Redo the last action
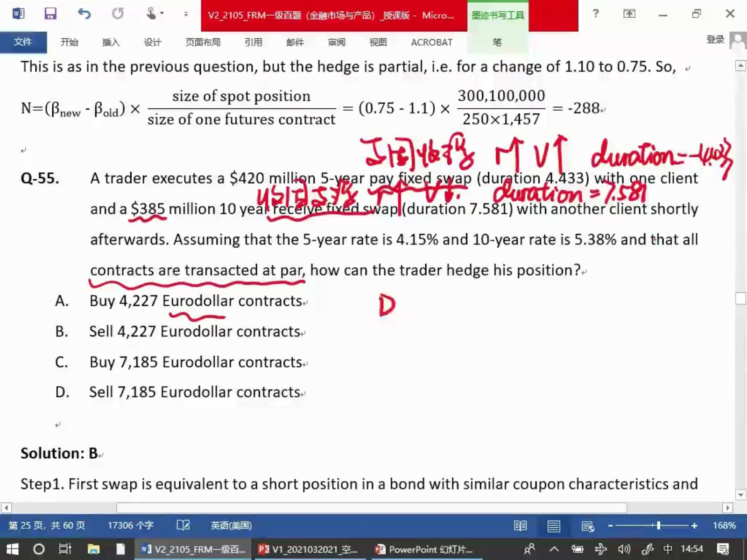The height and width of the screenshot is (560, 747). coord(118,14)
